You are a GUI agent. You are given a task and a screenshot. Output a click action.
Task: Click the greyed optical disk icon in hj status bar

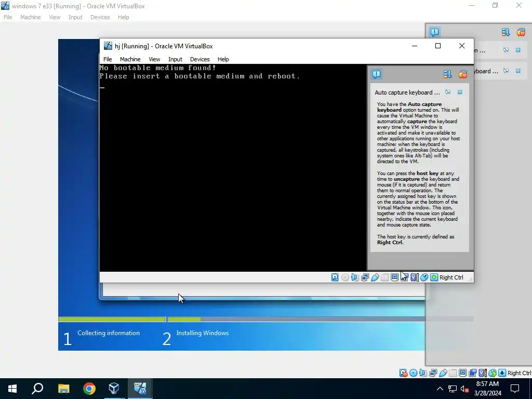coord(345,277)
